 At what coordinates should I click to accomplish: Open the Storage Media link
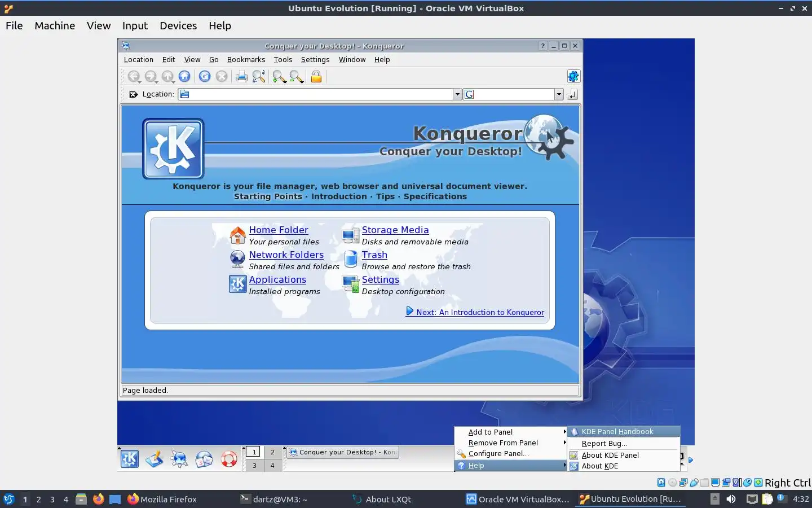[x=395, y=230]
